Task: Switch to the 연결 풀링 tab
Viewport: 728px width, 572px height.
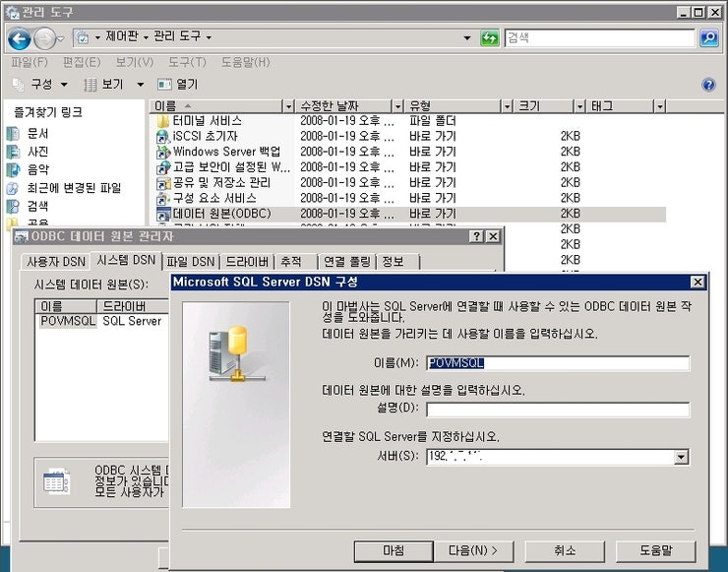Action: [x=347, y=262]
